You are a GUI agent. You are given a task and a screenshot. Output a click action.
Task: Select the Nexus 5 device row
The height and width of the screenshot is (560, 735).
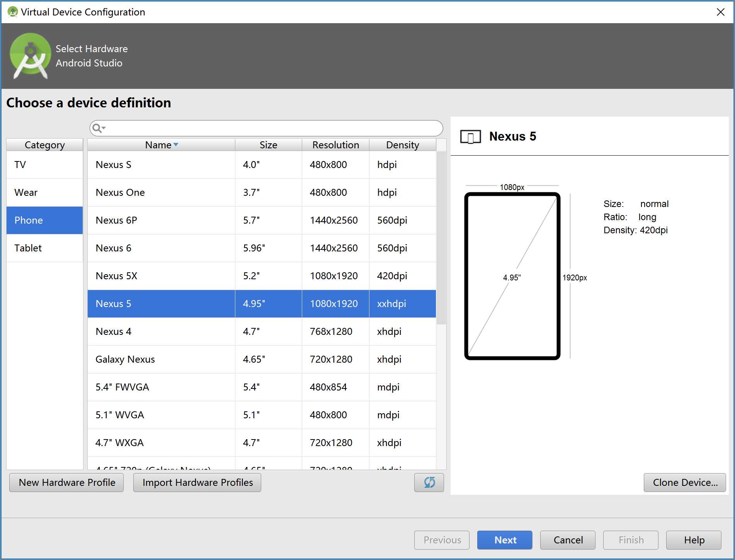click(262, 304)
